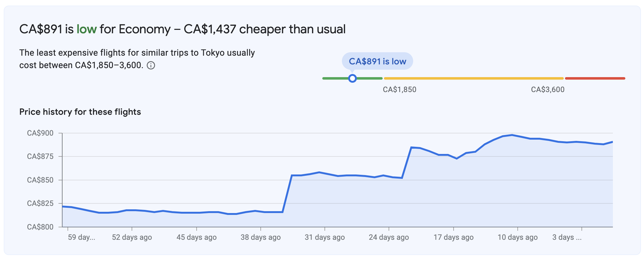Click the CA$3,600 label under price bar

[548, 90]
